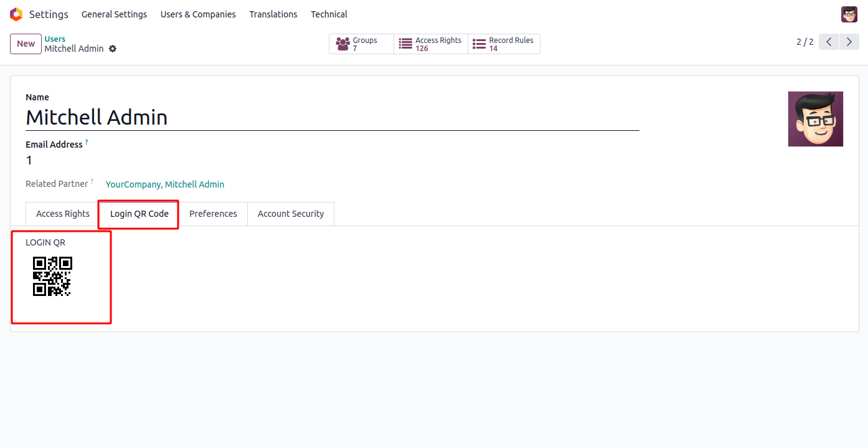The width and height of the screenshot is (868, 448).
Task: Open user menu avatar in top bar
Action: [x=849, y=14]
